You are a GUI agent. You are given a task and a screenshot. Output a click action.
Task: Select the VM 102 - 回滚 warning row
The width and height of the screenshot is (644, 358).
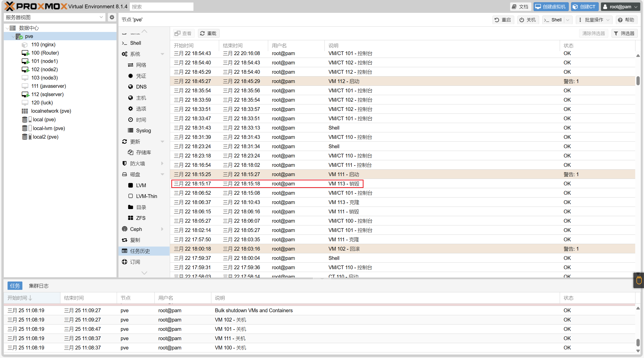point(403,249)
